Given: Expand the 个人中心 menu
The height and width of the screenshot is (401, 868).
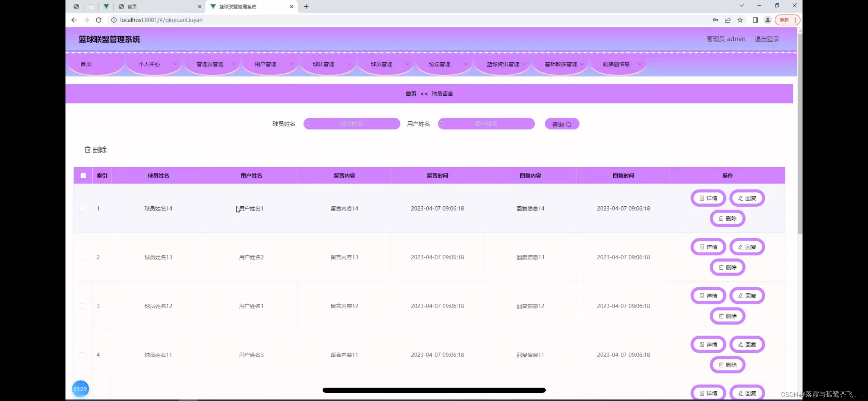Looking at the screenshot, I should [x=154, y=64].
